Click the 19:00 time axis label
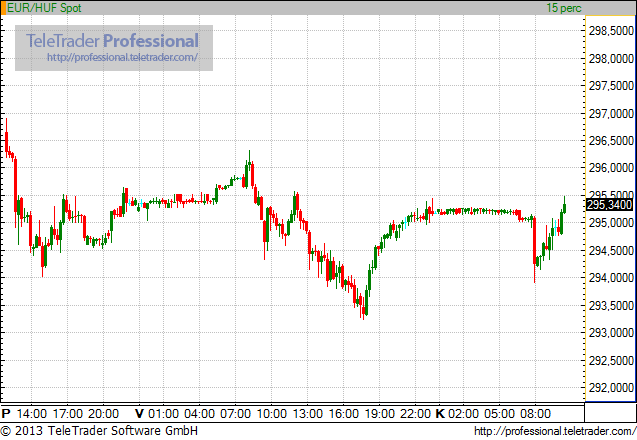This screenshot has width=637, height=440. [379, 414]
